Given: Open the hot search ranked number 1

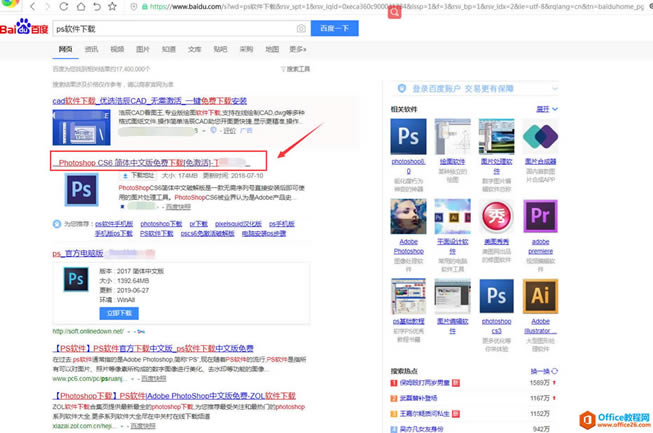Looking at the screenshot, I should click(424, 383).
